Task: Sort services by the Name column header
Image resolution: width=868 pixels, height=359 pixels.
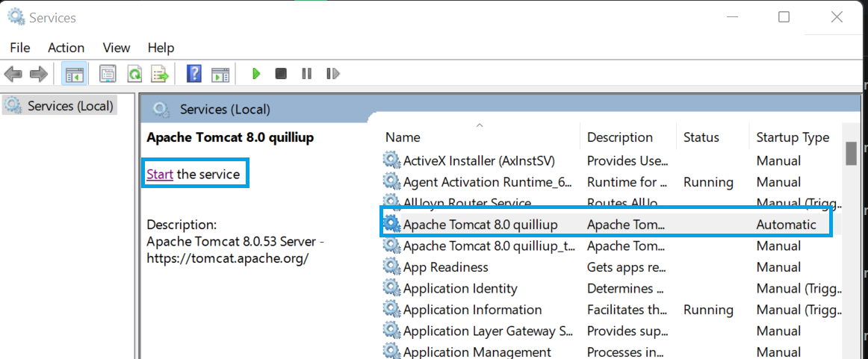Action: tap(403, 137)
